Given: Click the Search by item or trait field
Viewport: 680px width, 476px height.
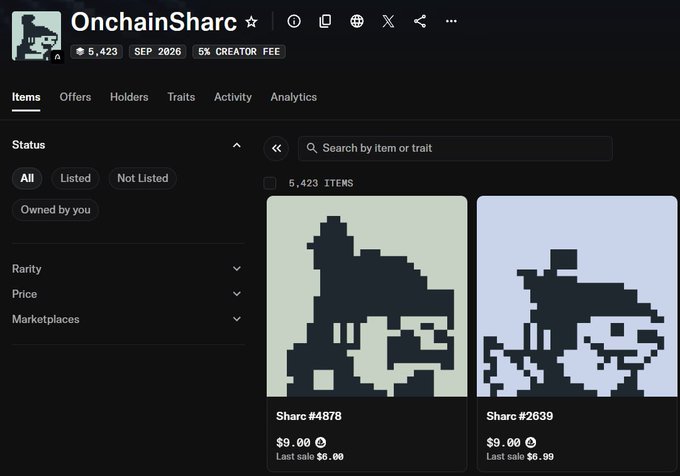Looking at the screenshot, I should [455, 148].
